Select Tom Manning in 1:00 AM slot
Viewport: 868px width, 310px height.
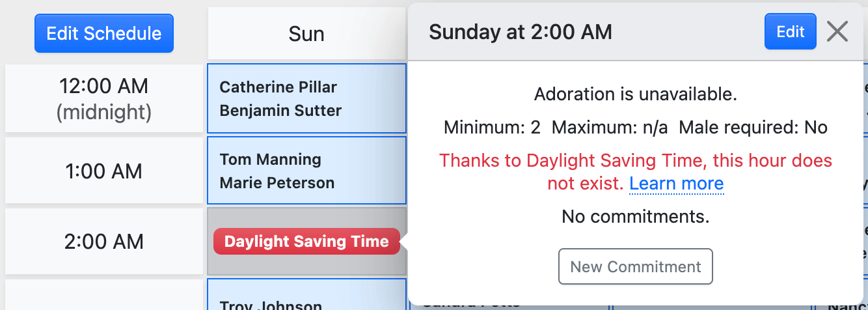tap(271, 160)
